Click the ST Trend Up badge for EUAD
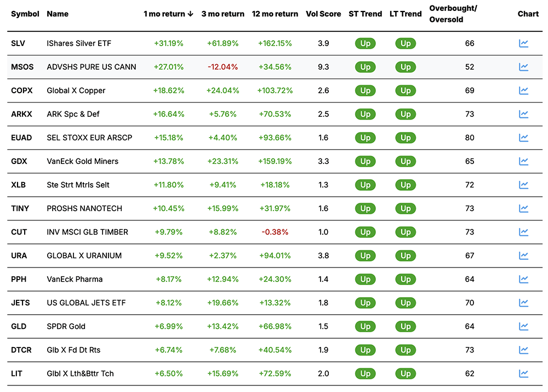 (366, 138)
